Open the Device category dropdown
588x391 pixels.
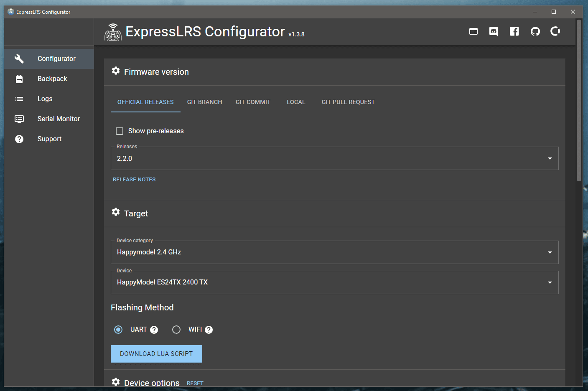pyautogui.click(x=334, y=252)
